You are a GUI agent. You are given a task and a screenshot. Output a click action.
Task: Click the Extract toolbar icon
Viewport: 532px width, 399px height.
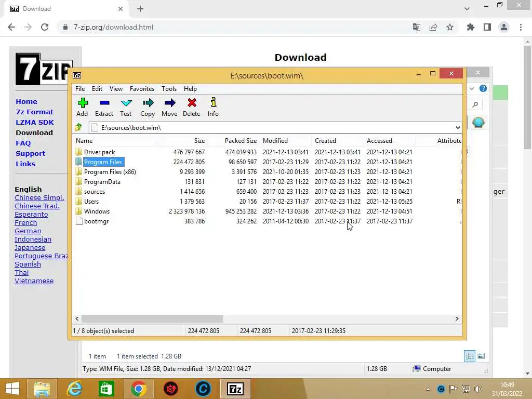104,103
